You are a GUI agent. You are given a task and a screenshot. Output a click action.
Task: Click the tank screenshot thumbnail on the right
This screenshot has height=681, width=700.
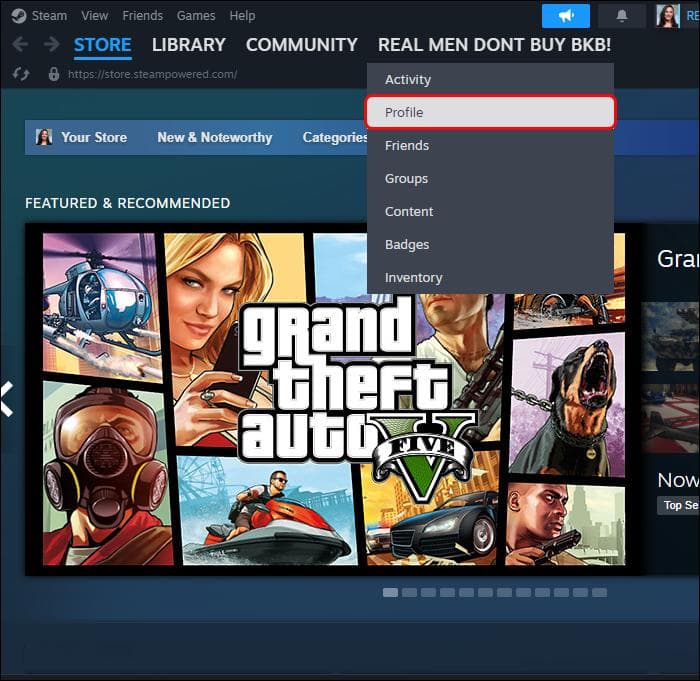click(671, 337)
